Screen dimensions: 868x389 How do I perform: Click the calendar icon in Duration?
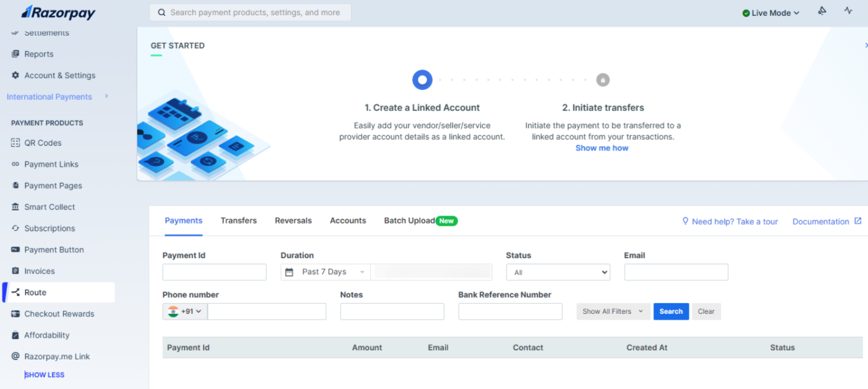pos(289,272)
